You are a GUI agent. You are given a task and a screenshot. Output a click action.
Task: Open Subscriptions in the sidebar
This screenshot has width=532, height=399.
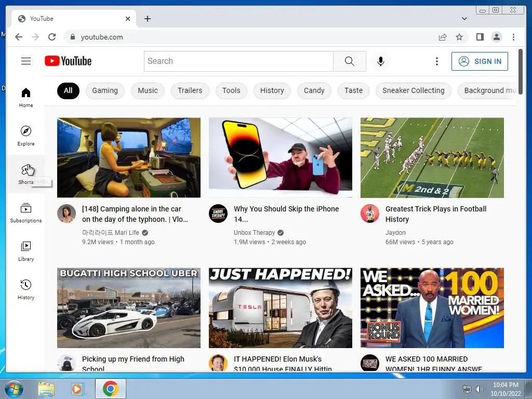pos(26,212)
